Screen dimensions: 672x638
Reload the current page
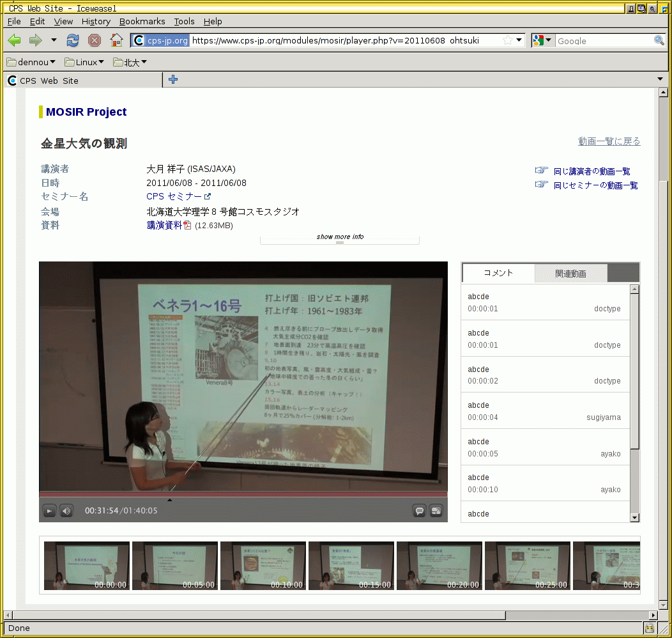[72, 41]
